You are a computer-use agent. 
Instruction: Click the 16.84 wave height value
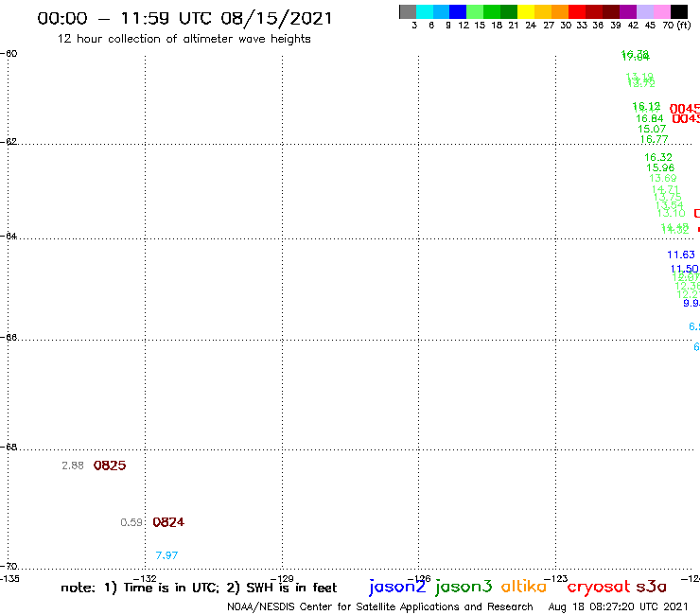click(x=650, y=118)
